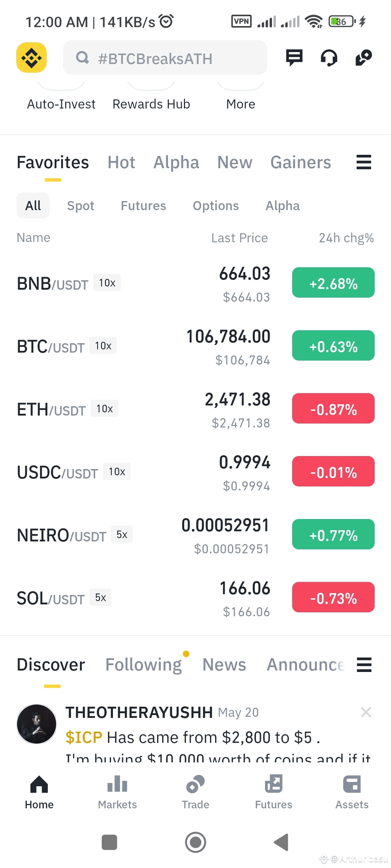This screenshot has width=391, height=868.
Task: Open the More shortcuts option
Action: (x=241, y=104)
